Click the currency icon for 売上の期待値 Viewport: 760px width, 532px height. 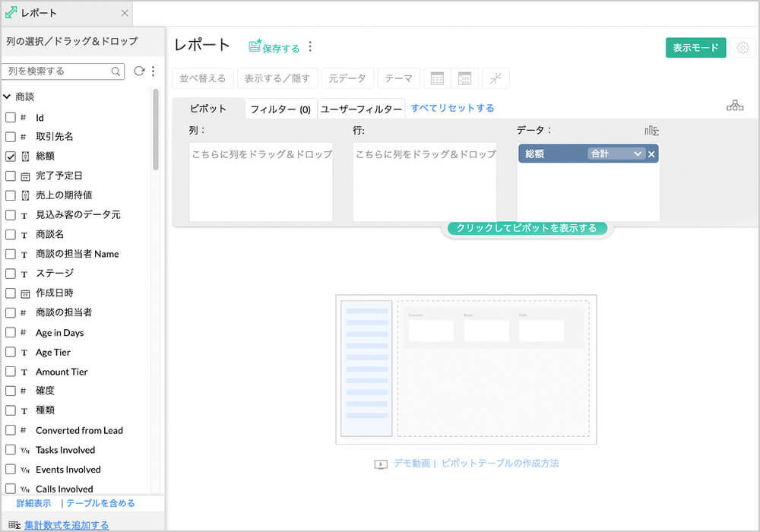point(25,195)
